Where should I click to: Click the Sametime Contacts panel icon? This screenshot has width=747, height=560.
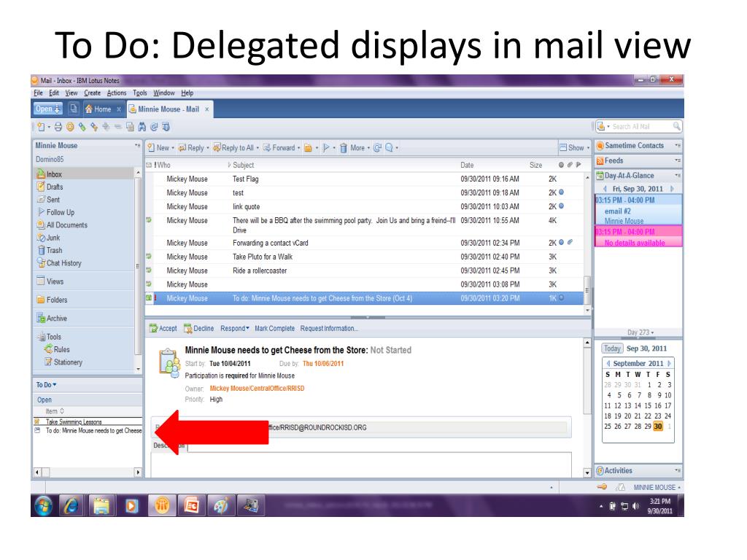coord(600,146)
